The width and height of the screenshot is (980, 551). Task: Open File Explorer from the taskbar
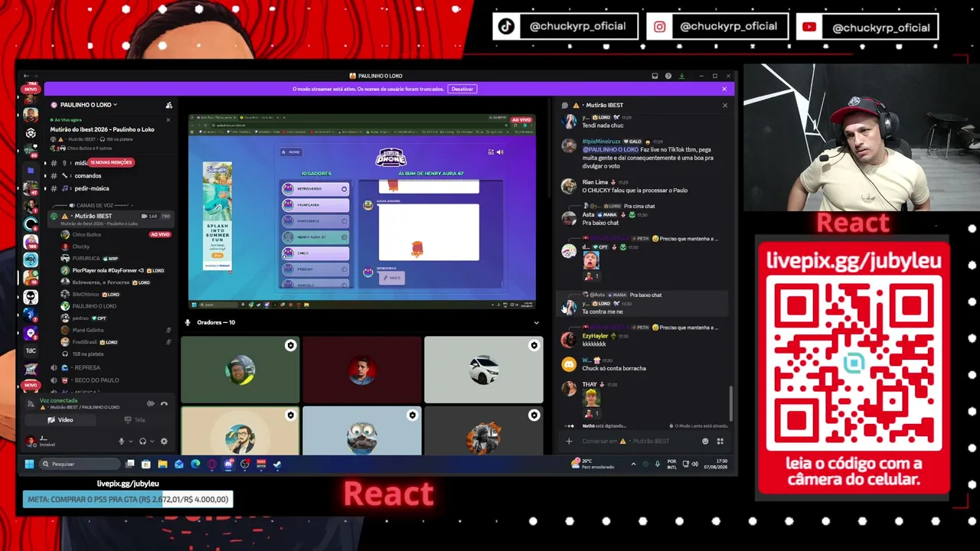[x=162, y=464]
